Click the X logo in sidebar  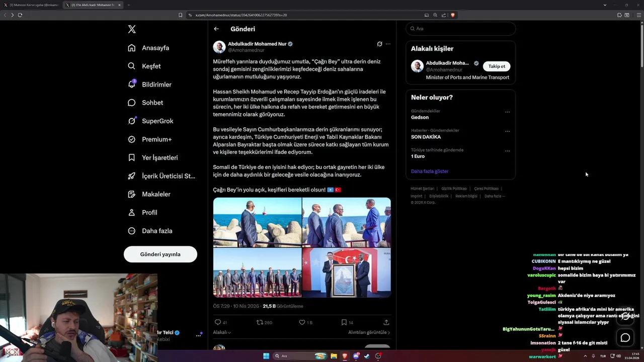(x=132, y=29)
